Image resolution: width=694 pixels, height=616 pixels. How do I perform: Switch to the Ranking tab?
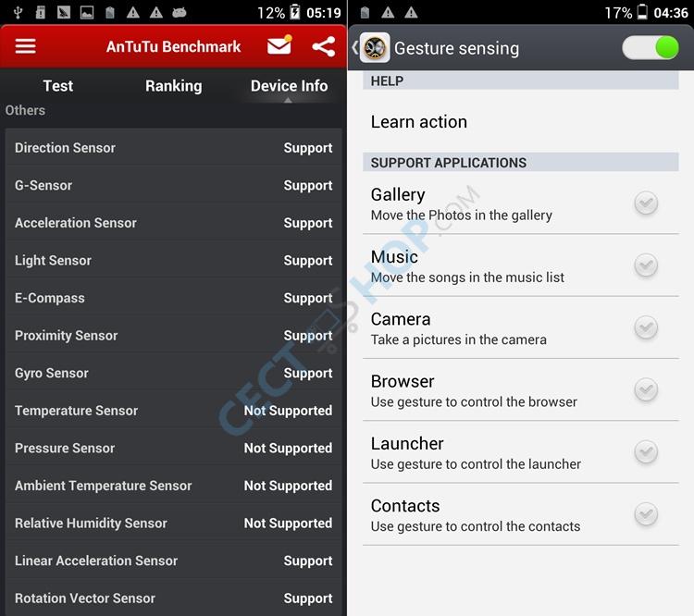click(x=174, y=86)
